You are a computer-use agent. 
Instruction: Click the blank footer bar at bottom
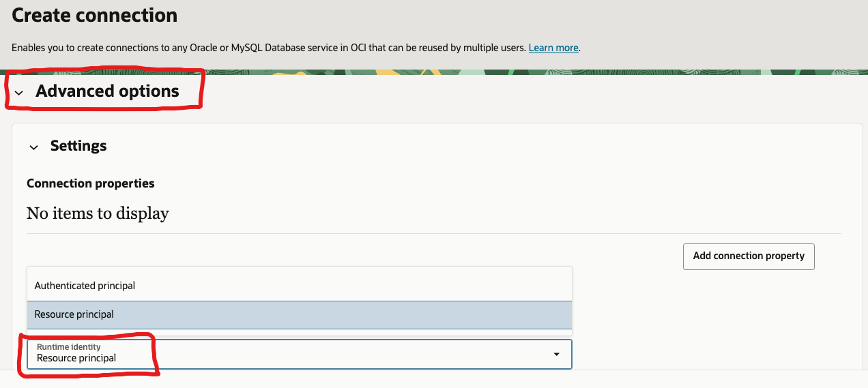pos(434,379)
